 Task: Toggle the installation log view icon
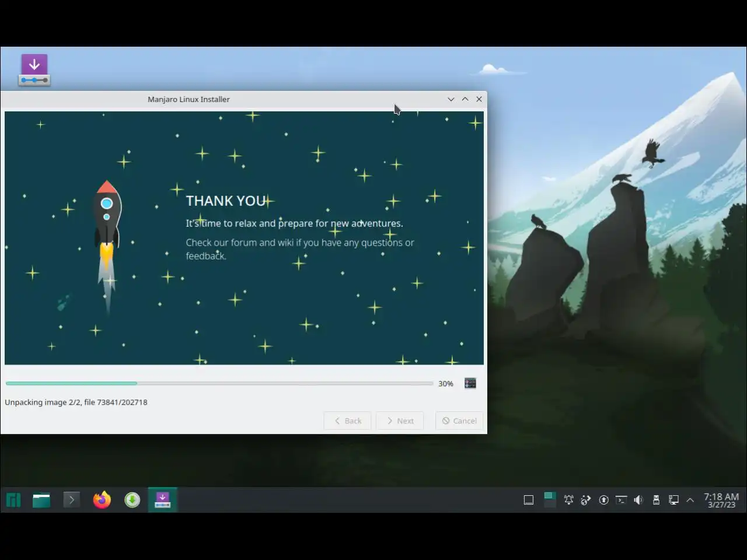tap(470, 383)
